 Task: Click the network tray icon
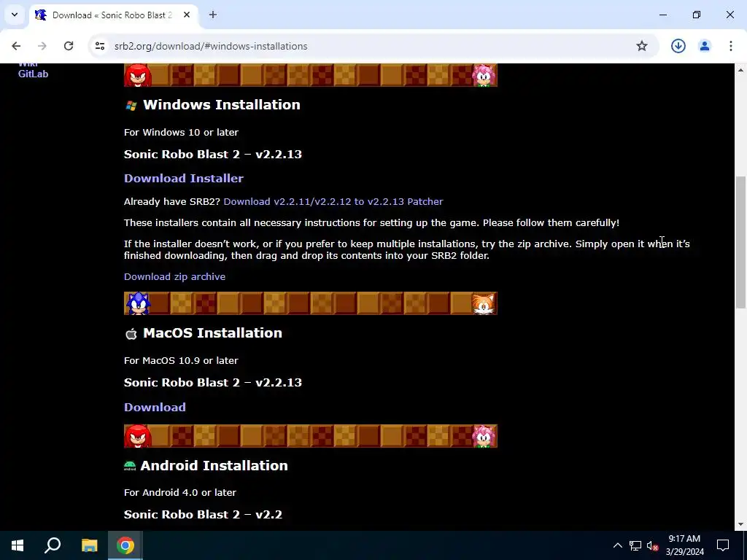635,545
